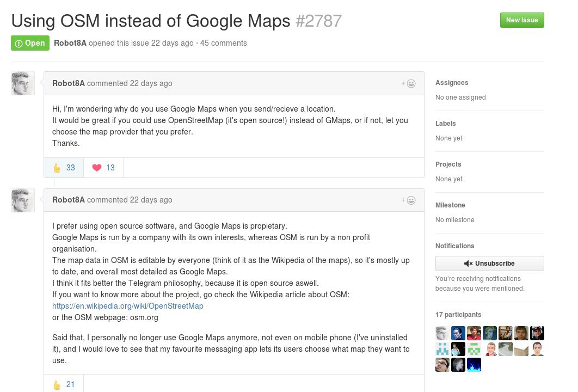
Task: Open pencil-sketch avatar in participants grid
Action: click(x=442, y=333)
